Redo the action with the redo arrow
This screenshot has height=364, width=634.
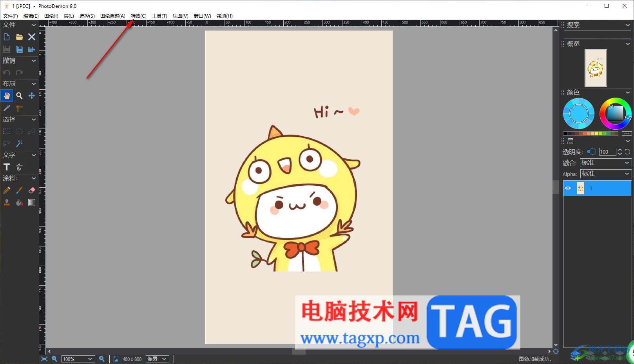point(19,72)
